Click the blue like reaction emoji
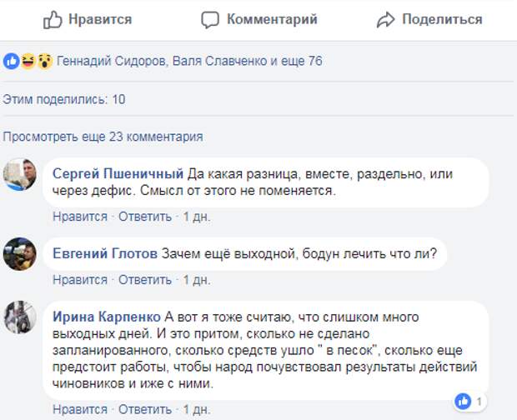Image resolution: width=517 pixels, height=420 pixels. [11, 61]
